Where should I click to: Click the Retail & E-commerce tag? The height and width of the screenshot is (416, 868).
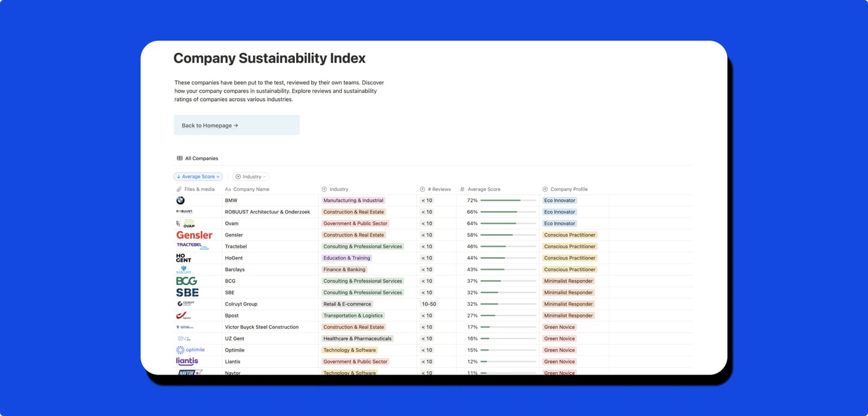(x=347, y=304)
